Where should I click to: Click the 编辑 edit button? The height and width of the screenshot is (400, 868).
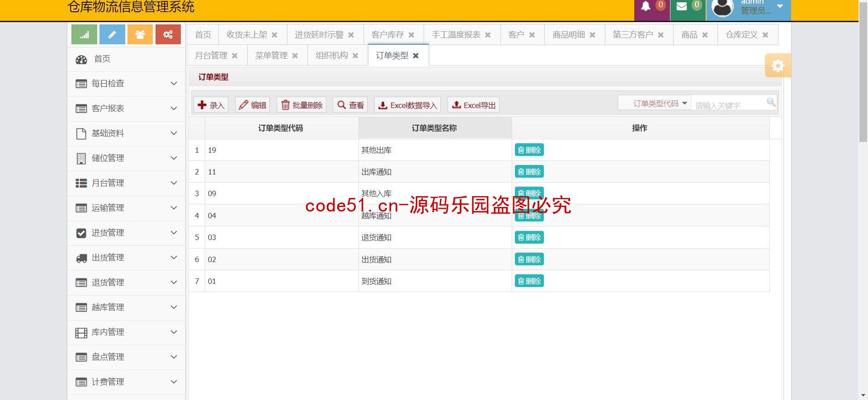252,105
